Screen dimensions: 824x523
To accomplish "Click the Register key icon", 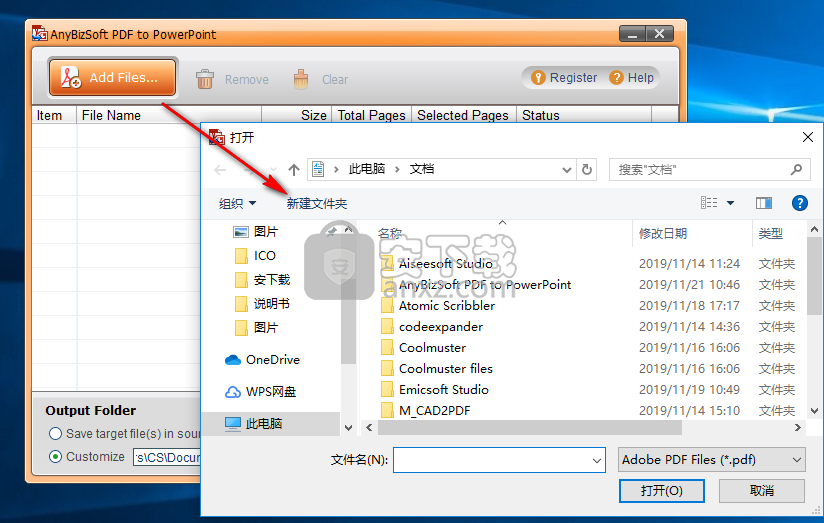I will coord(538,78).
